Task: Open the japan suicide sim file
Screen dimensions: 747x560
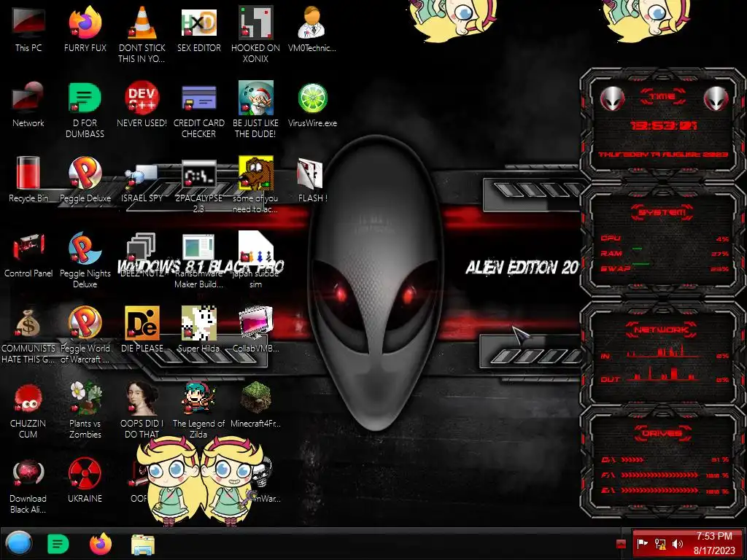Action: click(x=255, y=260)
